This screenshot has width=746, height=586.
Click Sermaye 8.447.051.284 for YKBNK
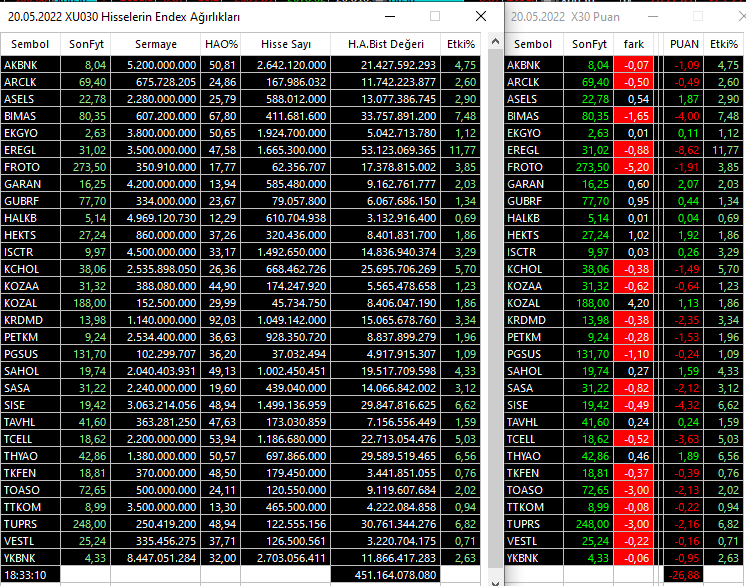tap(156, 558)
